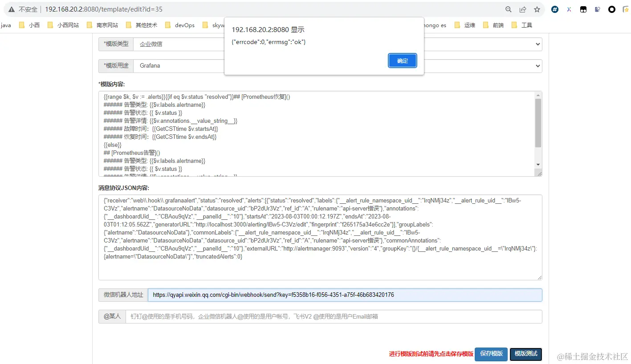The width and height of the screenshot is (631, 364).
Task: Open the 其他技术 bookmark folder
Action: click(x=142, y=25)
